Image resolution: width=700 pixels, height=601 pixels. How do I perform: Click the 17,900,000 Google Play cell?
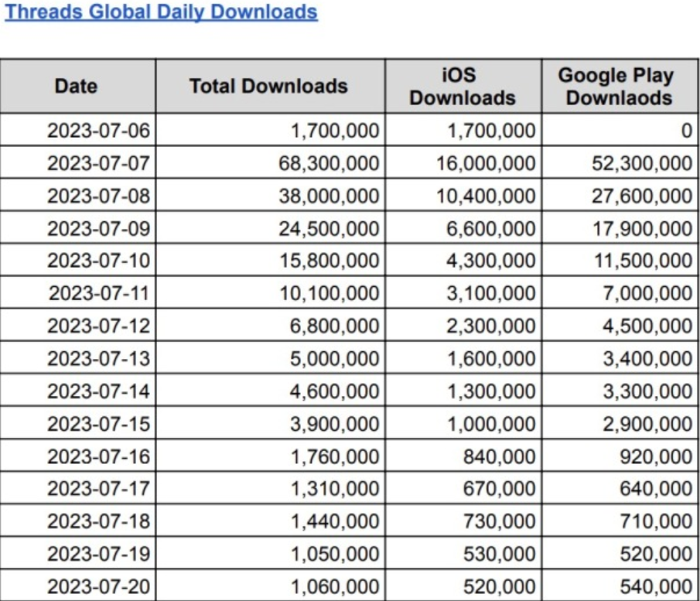(620, 227)
